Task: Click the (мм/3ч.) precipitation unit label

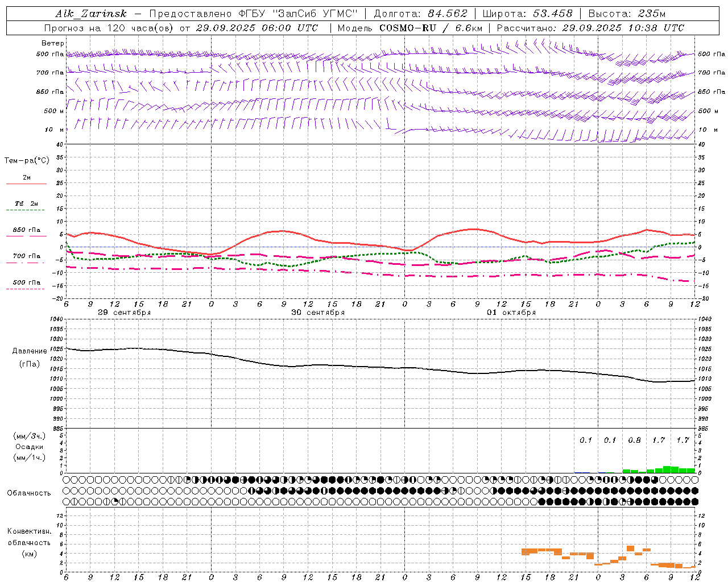Action: pyautogui.click(x=30, y=436)
